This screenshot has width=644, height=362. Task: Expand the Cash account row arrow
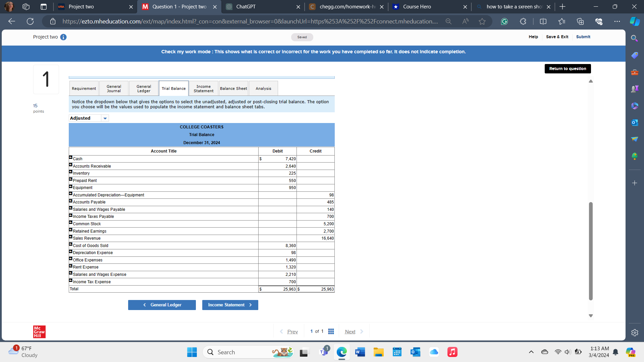[71, 157]
